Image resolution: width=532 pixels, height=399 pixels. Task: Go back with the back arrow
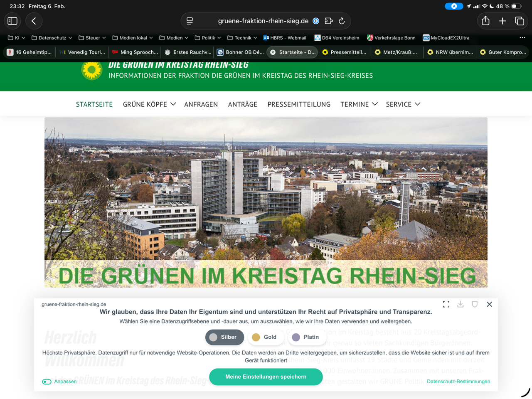(x=34, y=21)
